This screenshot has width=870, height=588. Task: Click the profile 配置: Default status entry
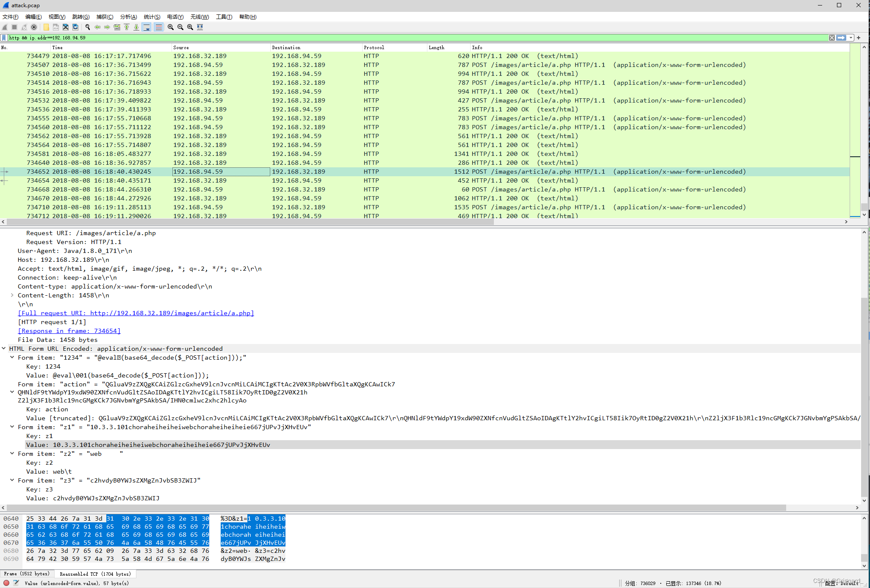(x=842, y=583)
